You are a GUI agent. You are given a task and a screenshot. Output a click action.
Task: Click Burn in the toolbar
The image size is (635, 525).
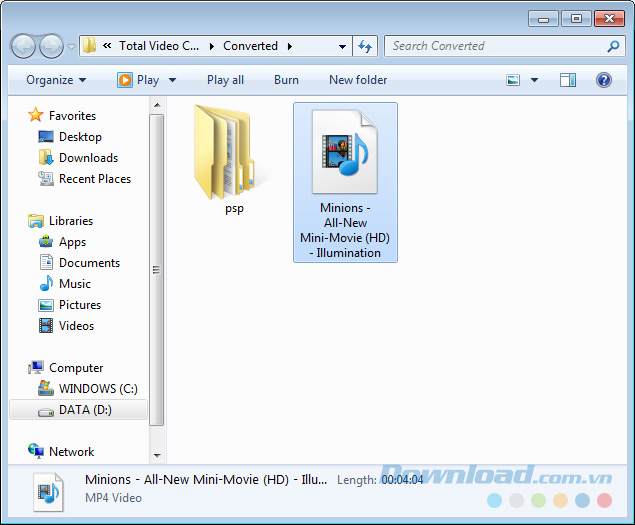(x=286, y=80)
